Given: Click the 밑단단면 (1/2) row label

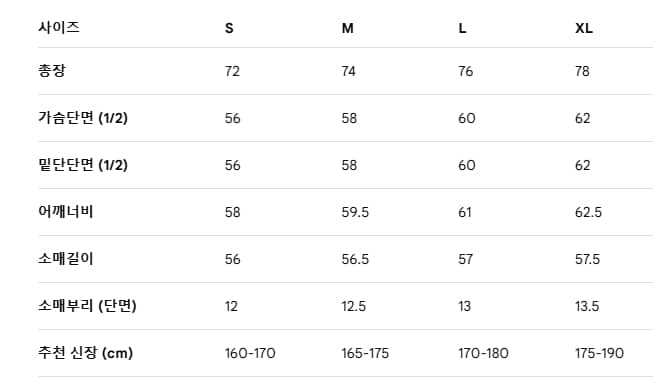Looking at the screenshot, I should click(x=83, y=165).
